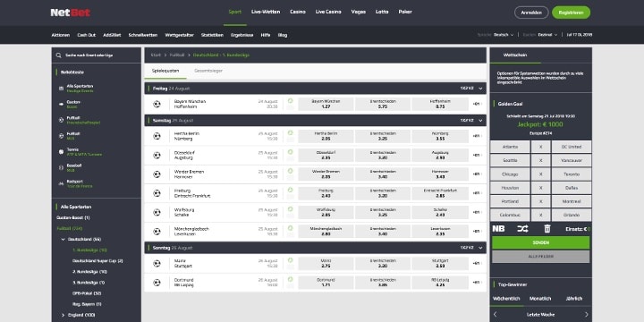Image resolution: width=644 pixels, height=322 pixels.
Task: Collapse the Freitag 24 August section
Action: [480, 89]
